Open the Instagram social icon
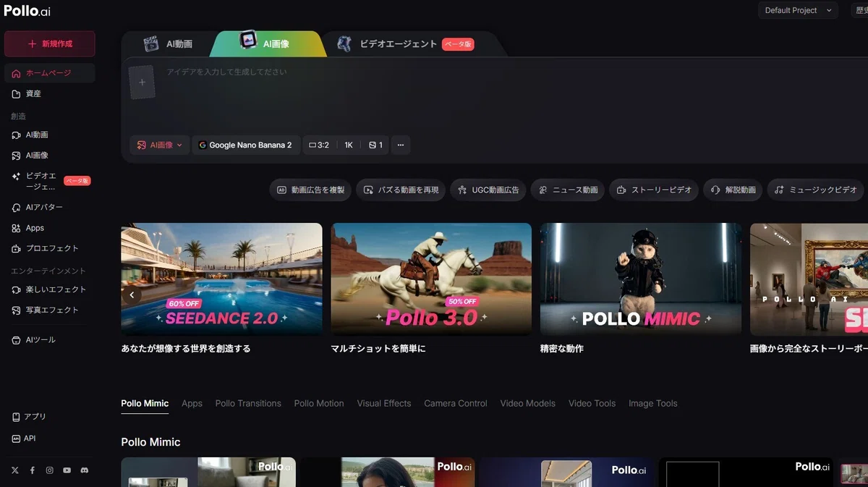The width and height of the screenshot is (868, 487). (50, 470)
